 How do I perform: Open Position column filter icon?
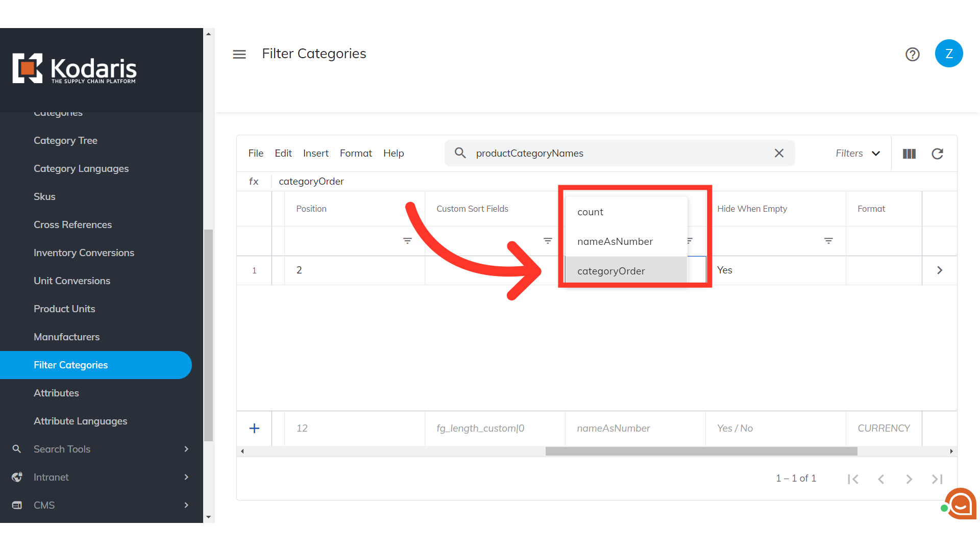point(407,241)
